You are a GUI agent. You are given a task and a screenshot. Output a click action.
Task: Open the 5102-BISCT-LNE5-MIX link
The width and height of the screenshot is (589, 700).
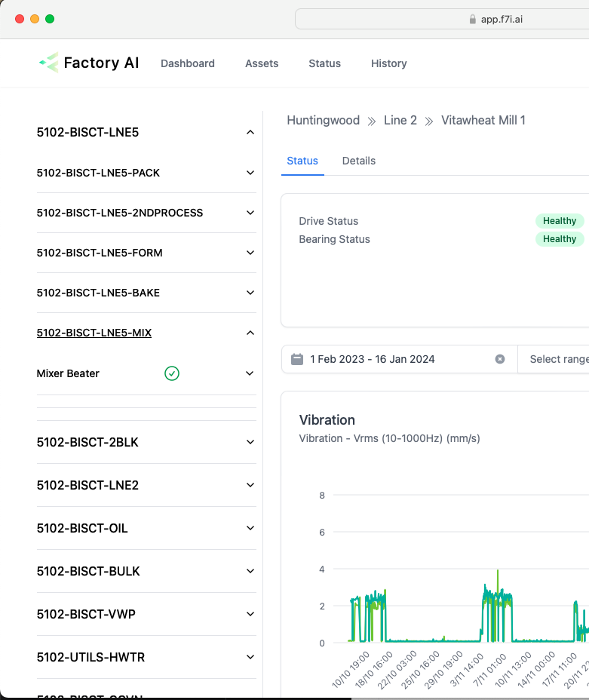tap(94, 333)
